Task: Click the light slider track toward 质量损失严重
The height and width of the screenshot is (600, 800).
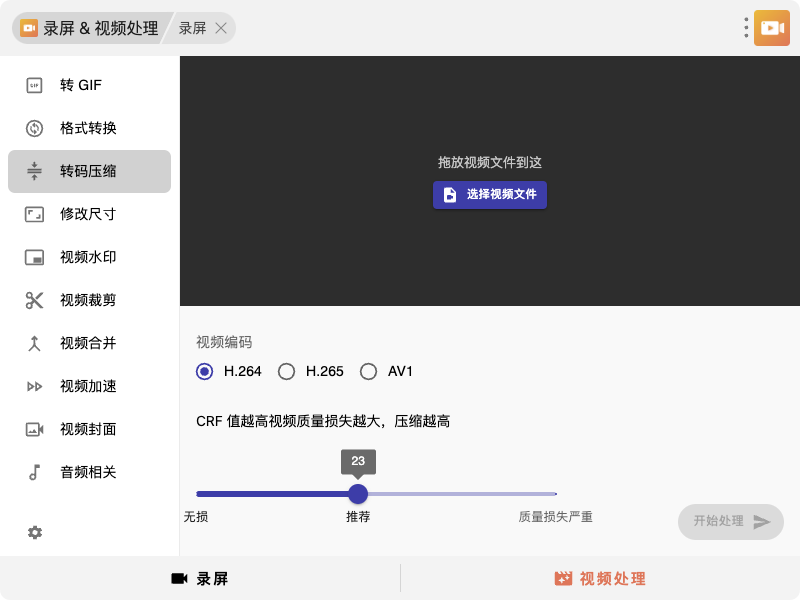Action: [462, 494]
